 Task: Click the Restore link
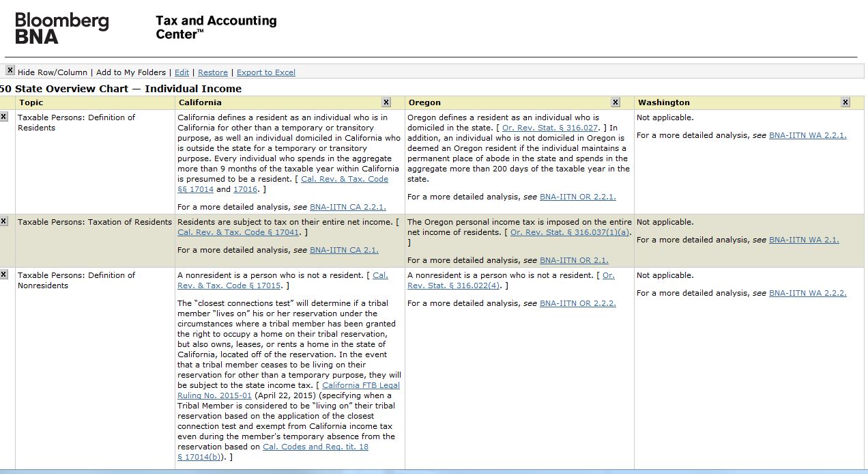(214, 72)
